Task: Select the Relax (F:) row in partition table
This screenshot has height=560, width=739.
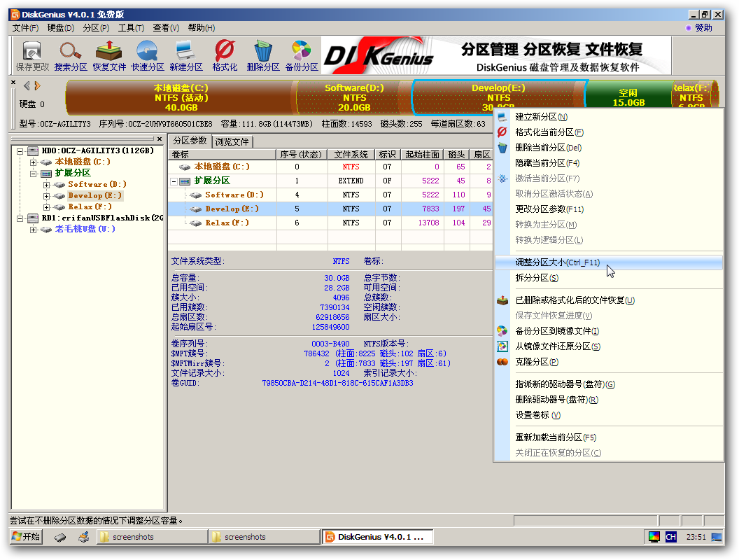Action: click(330, 223)
